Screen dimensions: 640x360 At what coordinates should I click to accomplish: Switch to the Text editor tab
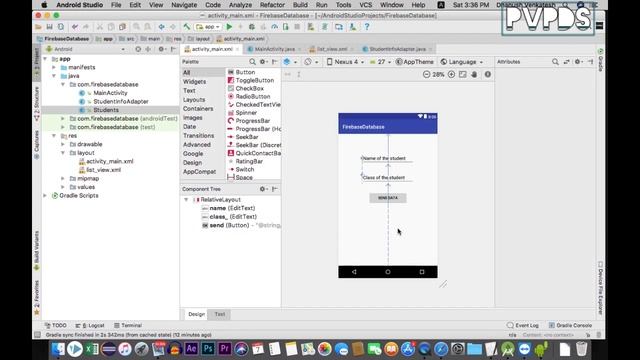pos(220,314)
